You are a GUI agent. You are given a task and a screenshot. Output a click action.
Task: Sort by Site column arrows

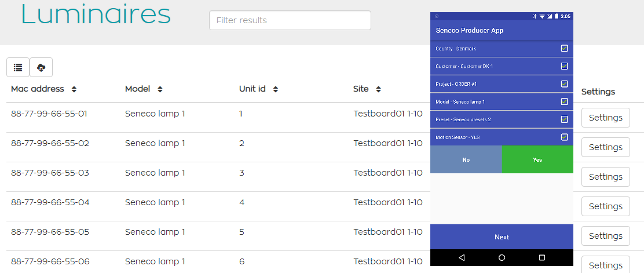coord(378,89)
